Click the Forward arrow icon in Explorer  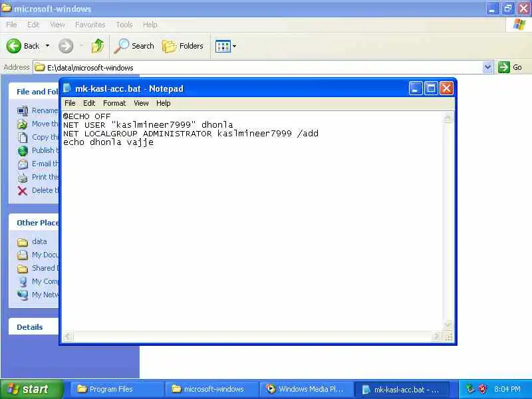[x=65, y=46]
